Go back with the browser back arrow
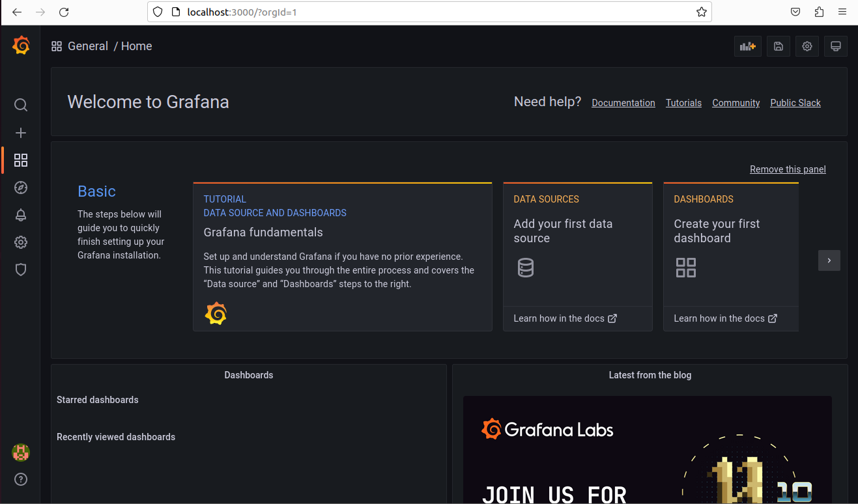This screenshot has width=858, height=504. pyautogui.click(x=17, y=12)
